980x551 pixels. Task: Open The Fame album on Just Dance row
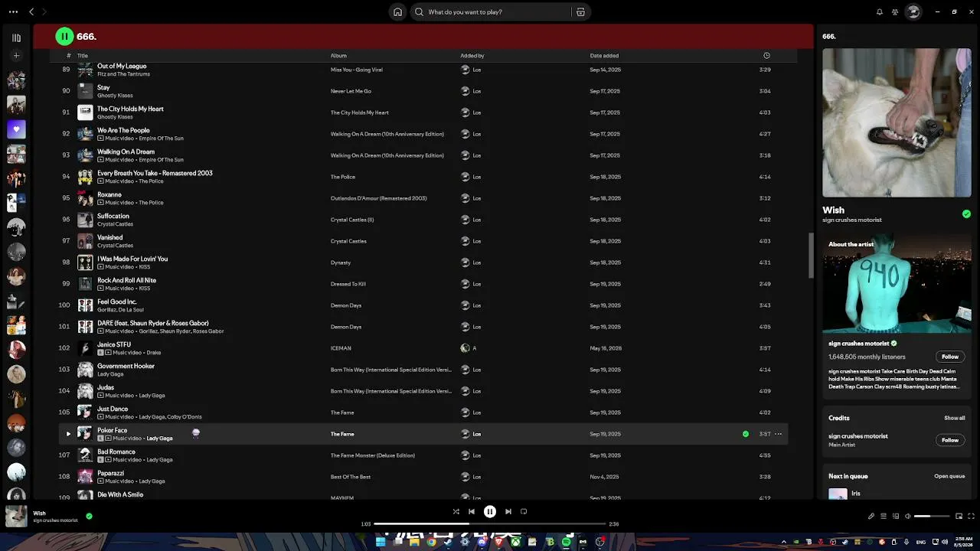pos(342,412)
